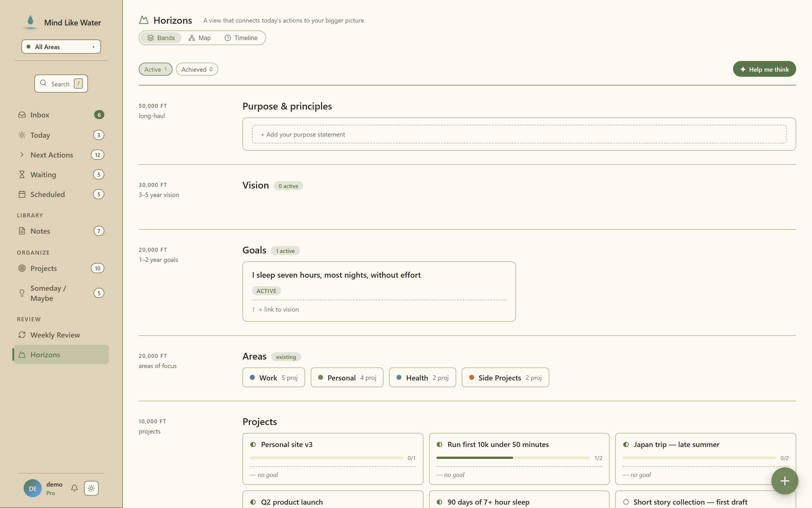The width and height of the screenshot is (812, 508).
Task: Click progress bar of Japan trip
Action: point(699,457)
